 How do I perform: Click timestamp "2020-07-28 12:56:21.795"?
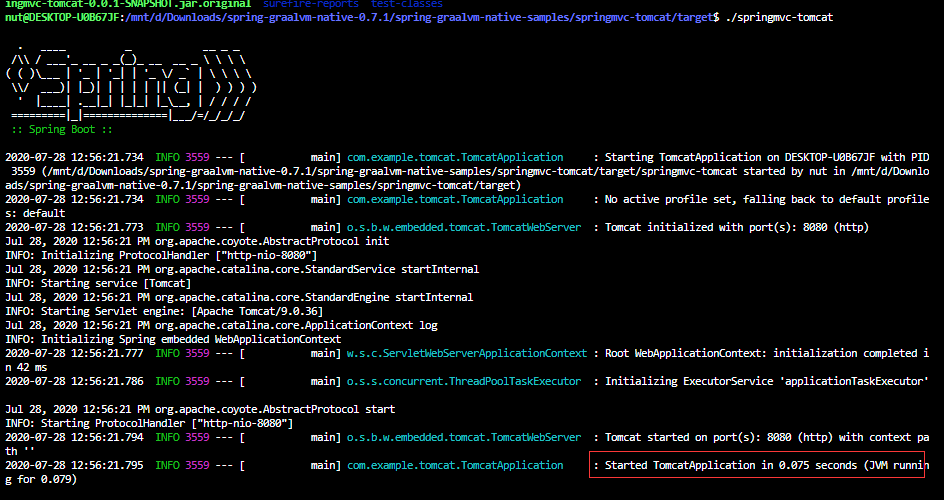coord(74,465)
